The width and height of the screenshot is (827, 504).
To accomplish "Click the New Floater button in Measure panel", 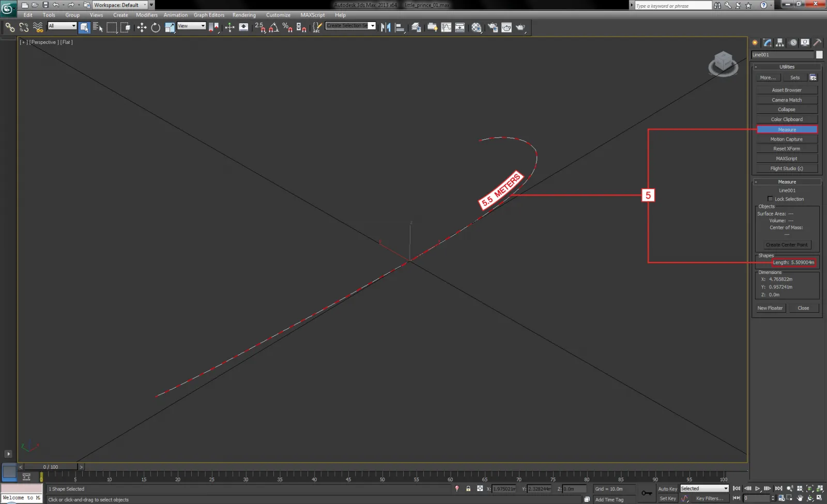I will [770, 308].
